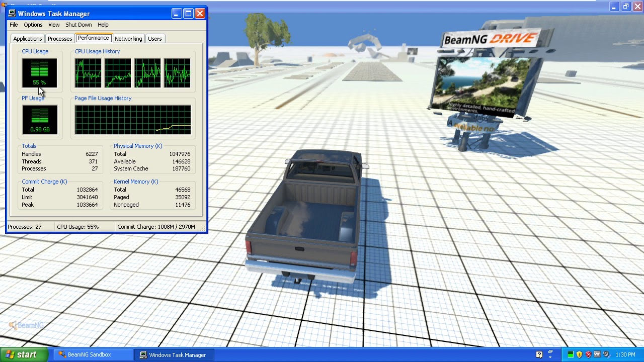The height and width of the screenshot is (362, 644).
Task: Expand the Shut Down menu
Action: [x=78, y=25]
